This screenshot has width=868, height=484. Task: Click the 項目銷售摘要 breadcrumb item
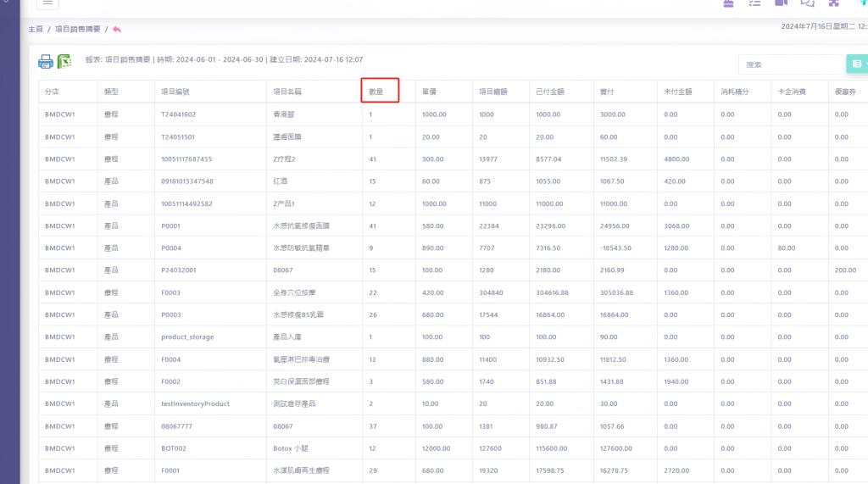point(78,30)
